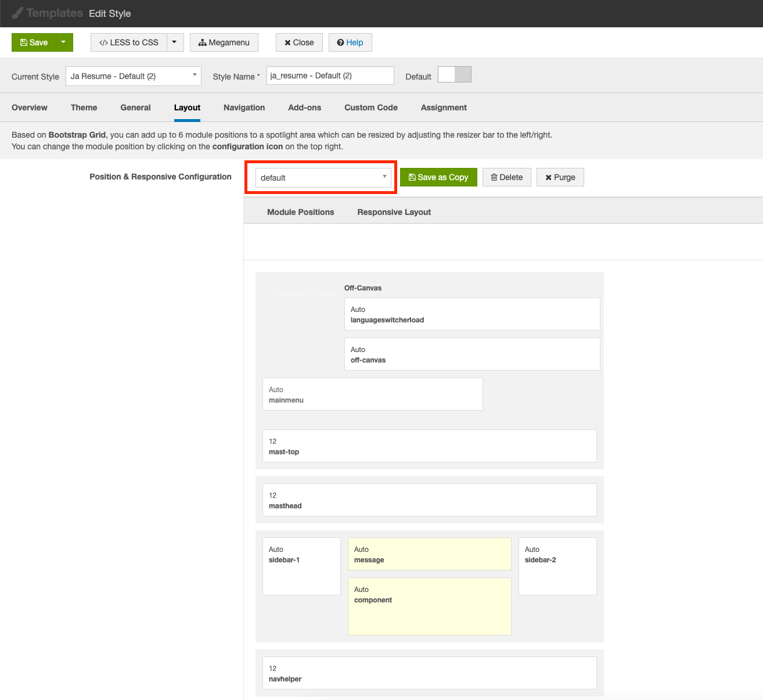Click the Purge button

(x=560, y=177)
